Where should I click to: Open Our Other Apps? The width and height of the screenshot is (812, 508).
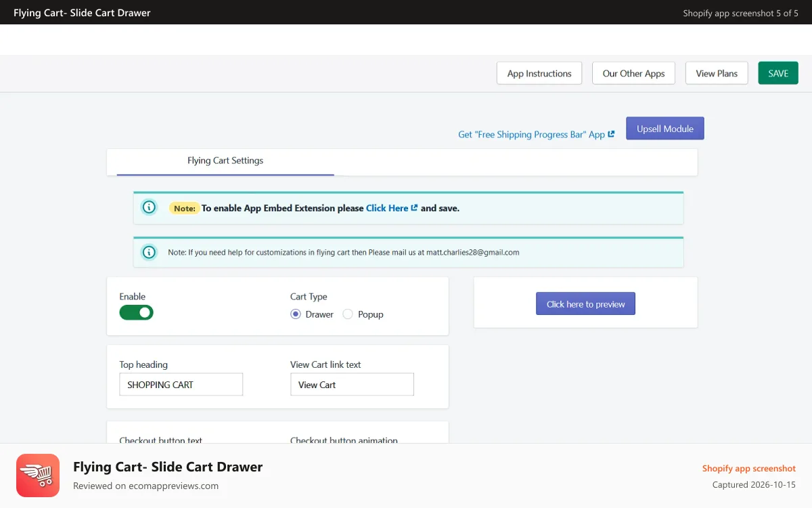pos(634,73)
